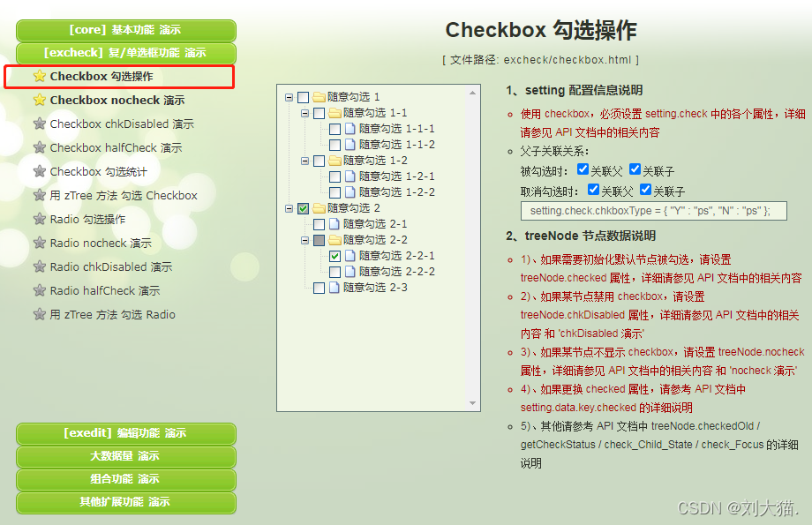Collapse the 随意勾选 1 tree node
Screen dimensions: 812x525
coord(289,97)
